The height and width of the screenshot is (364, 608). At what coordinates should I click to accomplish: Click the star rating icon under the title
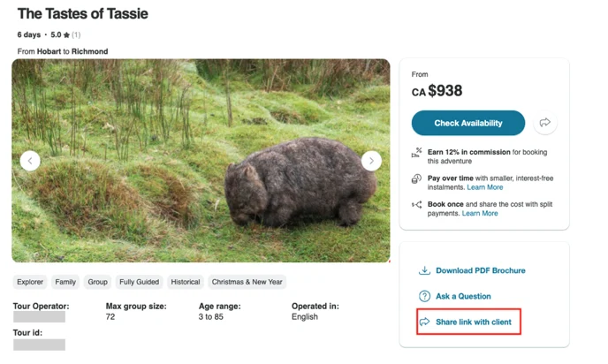coord(66,34)
